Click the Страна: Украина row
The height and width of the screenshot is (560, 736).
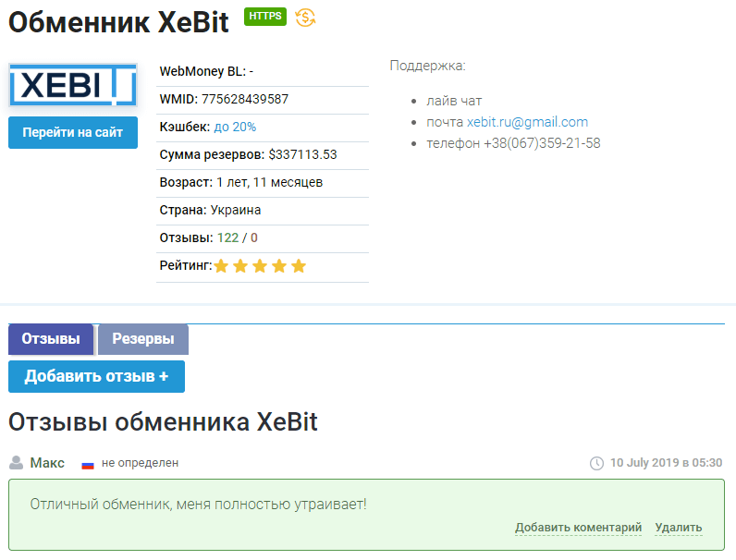(263, 210)
